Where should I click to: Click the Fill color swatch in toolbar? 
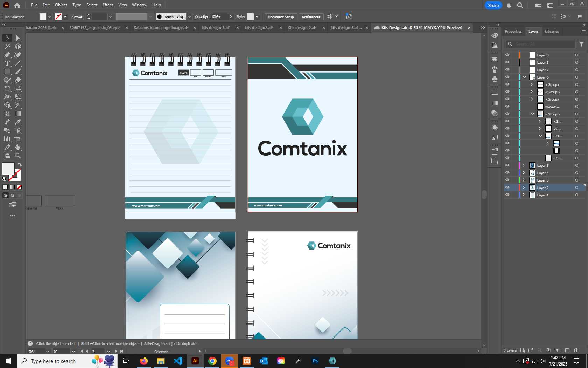coord(8,169)
